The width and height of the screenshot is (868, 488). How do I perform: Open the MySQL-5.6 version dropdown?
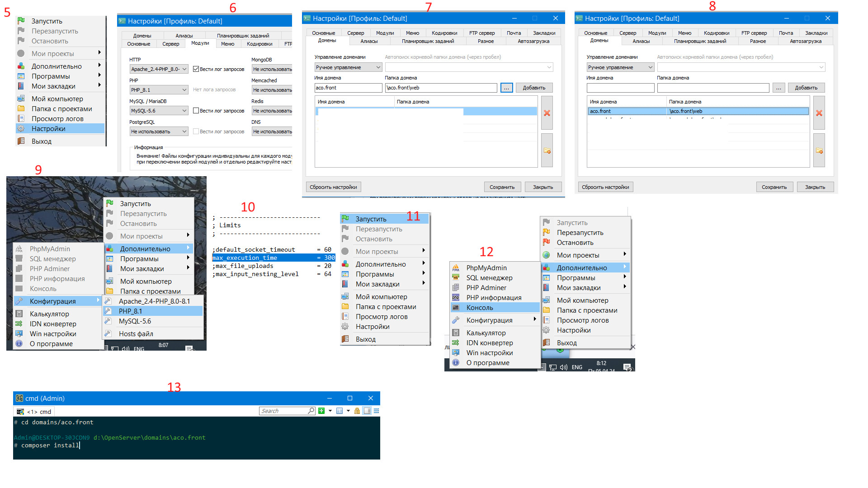pyautogui.click(x=159, y=111)
